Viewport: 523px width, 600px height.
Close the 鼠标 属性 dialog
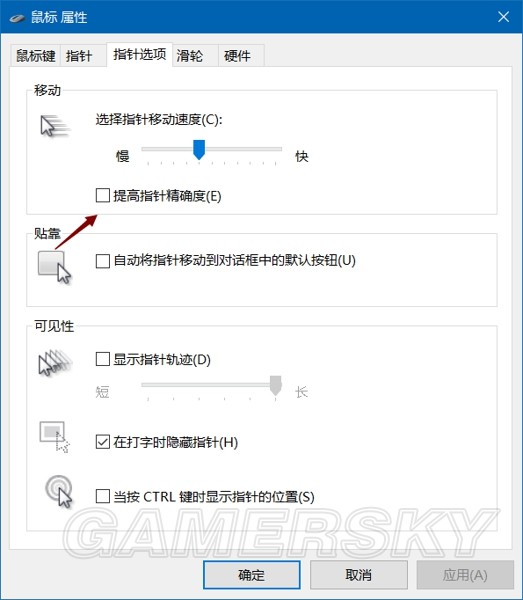pyautogui.click(x=503, y=17)
